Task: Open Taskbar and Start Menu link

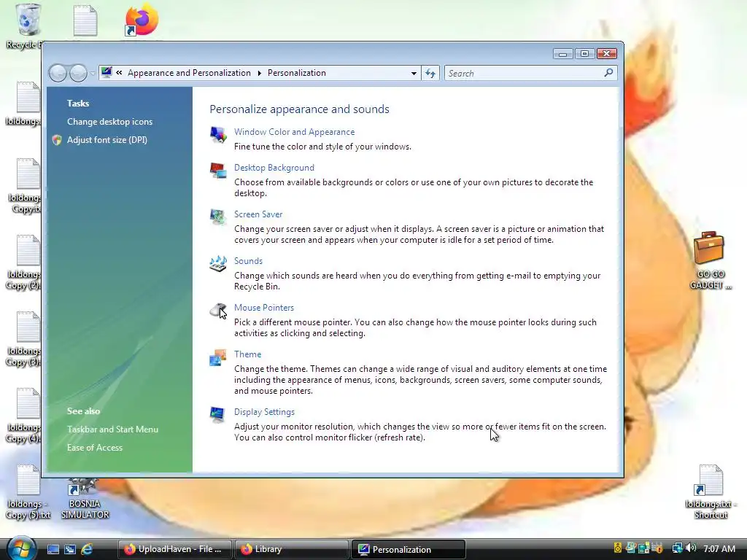Action: tap(112, 429)
